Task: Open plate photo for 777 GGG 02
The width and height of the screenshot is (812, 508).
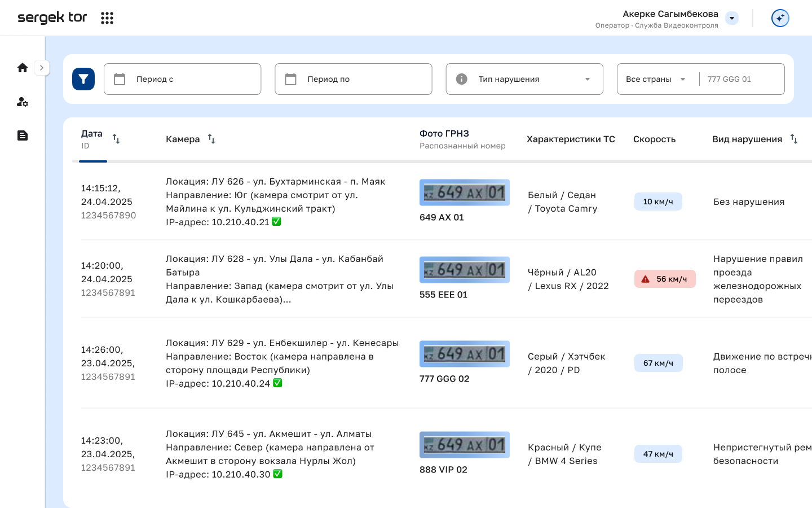Action: click(x=465, y=354)
